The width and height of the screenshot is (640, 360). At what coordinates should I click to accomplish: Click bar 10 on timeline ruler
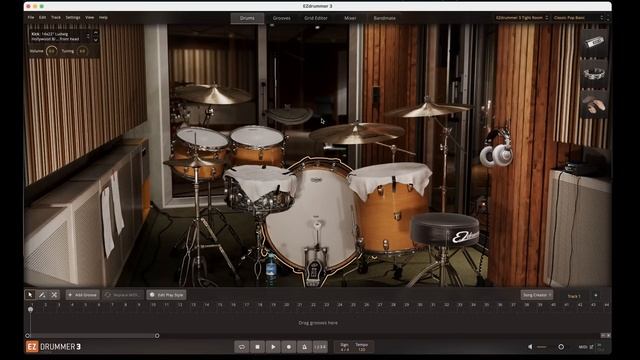click(153, 305)
